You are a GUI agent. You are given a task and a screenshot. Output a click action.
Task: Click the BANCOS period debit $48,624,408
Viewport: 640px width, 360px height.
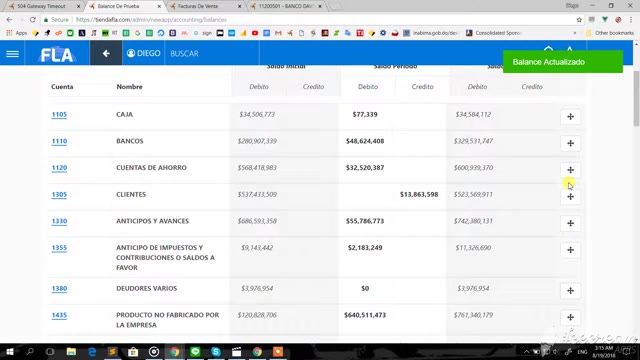tap(365, 141)
